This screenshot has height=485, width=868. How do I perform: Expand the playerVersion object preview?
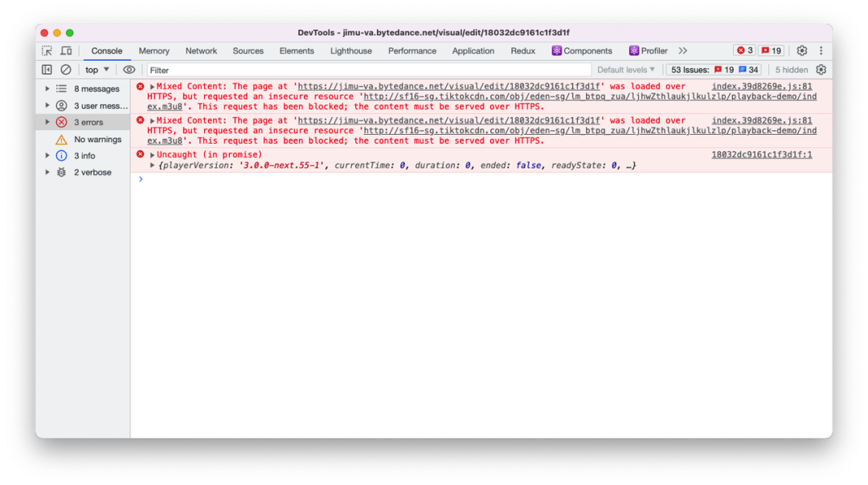[x=152, y=165]
